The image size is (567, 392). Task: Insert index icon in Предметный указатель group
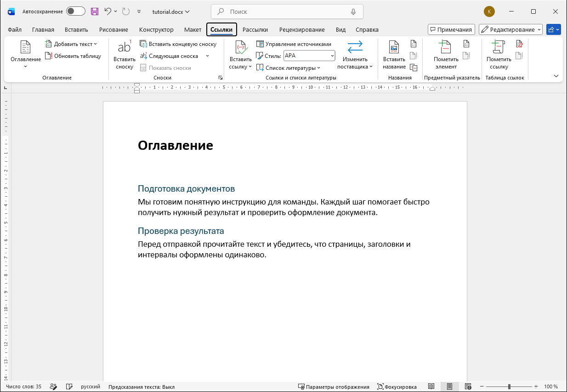coord(466,44)
